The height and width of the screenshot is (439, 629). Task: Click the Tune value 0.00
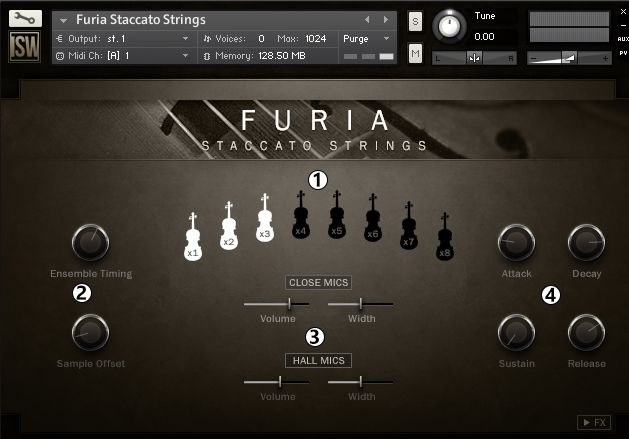click(484, 37)
